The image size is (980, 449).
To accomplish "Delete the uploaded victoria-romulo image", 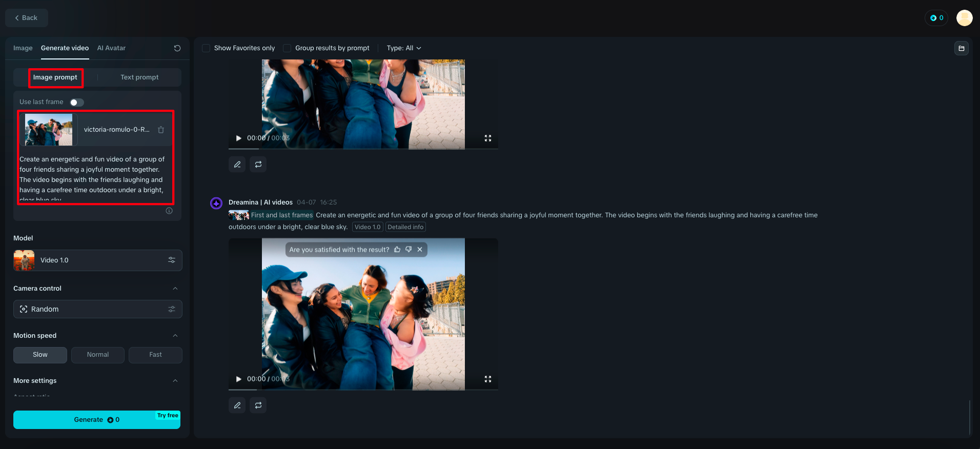I will [161, 130].
